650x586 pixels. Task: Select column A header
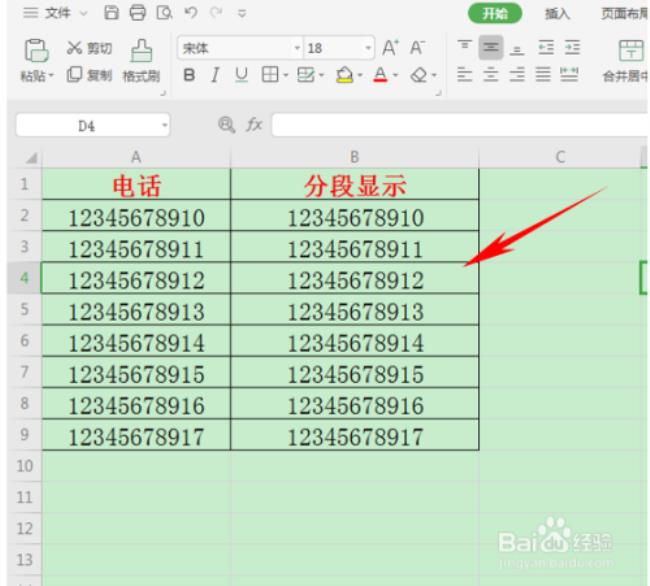(136, 157)
